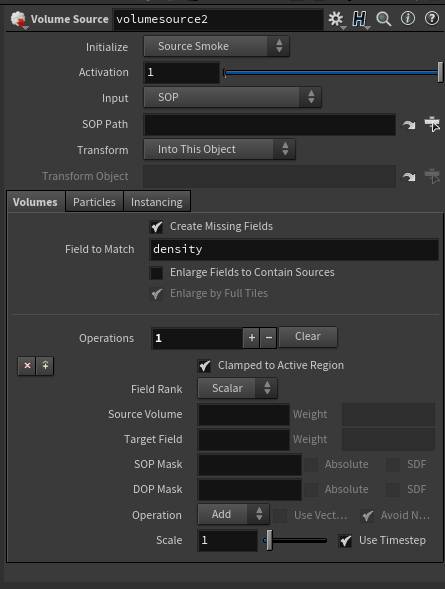Remove an operation with the minus button
The width and height of the screenshot is (445, 589).
coord(269,338)
